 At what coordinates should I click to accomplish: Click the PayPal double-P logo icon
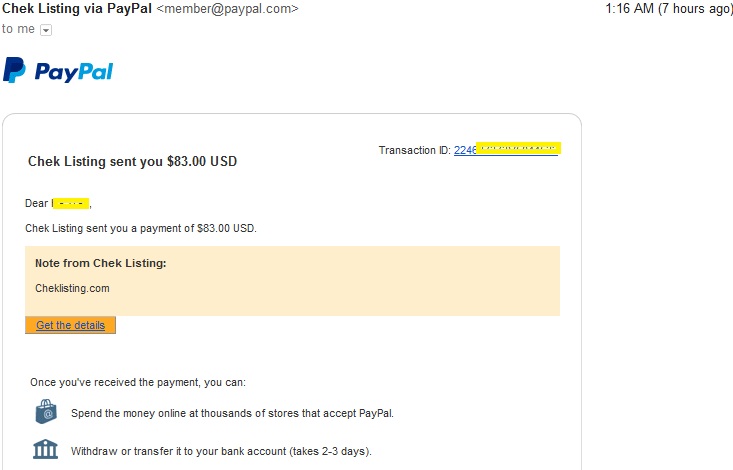(x=15, y=70)
